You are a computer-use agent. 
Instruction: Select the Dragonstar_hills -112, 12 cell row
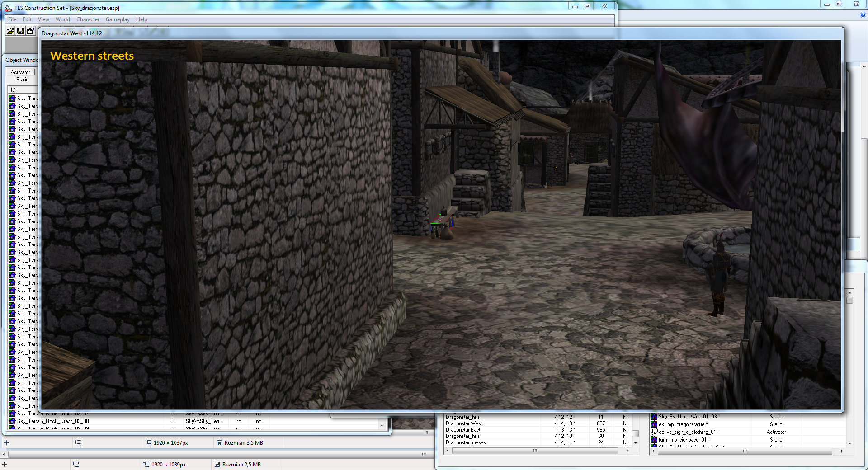tap(538, 417)
